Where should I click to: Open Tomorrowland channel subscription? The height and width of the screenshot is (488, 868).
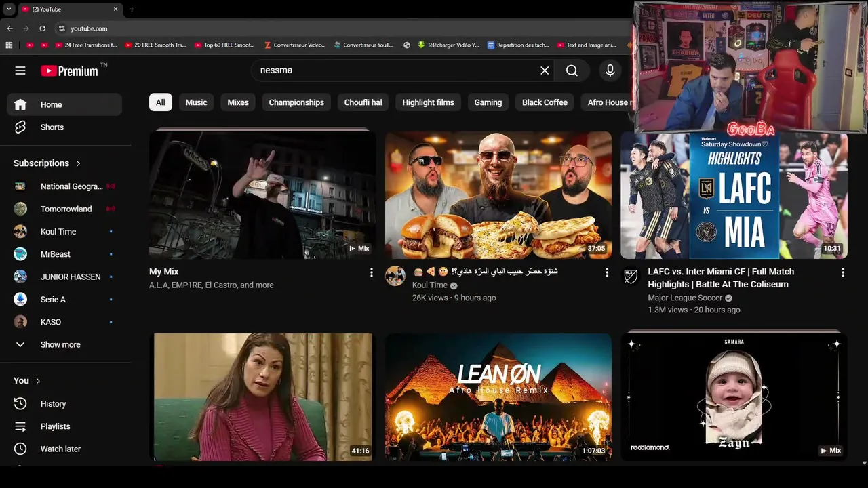click(x=64, y=209)
